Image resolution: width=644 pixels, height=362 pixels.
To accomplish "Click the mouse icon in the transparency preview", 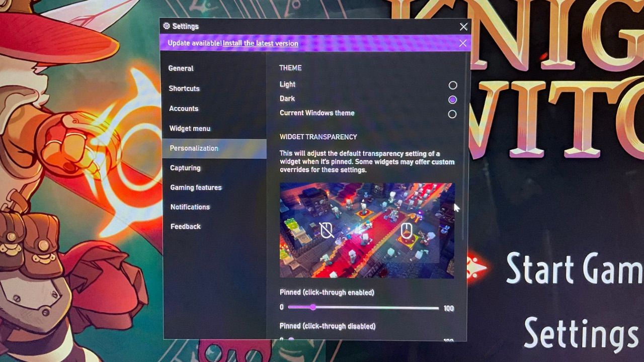I will [x=408, y=231].
